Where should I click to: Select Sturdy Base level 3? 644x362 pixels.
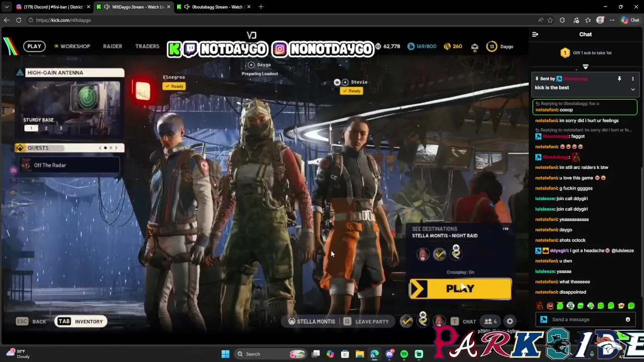tap(61, 128)
